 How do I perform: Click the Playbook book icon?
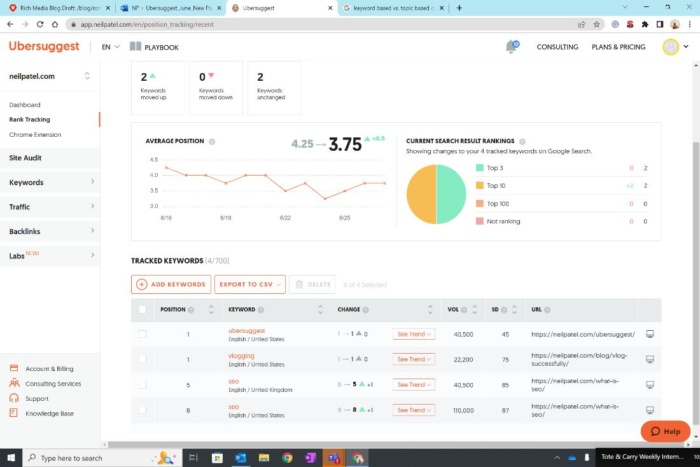136,46
